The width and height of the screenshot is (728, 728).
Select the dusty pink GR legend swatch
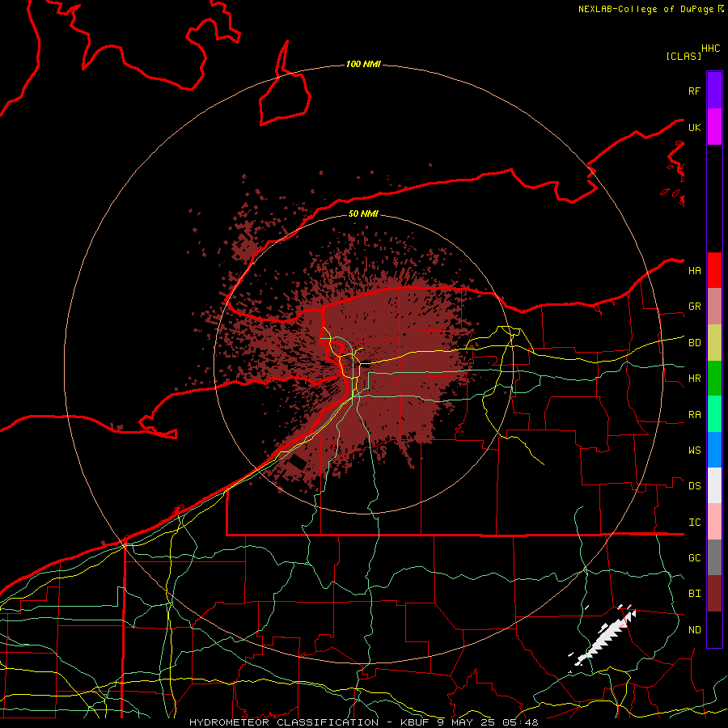714,307
